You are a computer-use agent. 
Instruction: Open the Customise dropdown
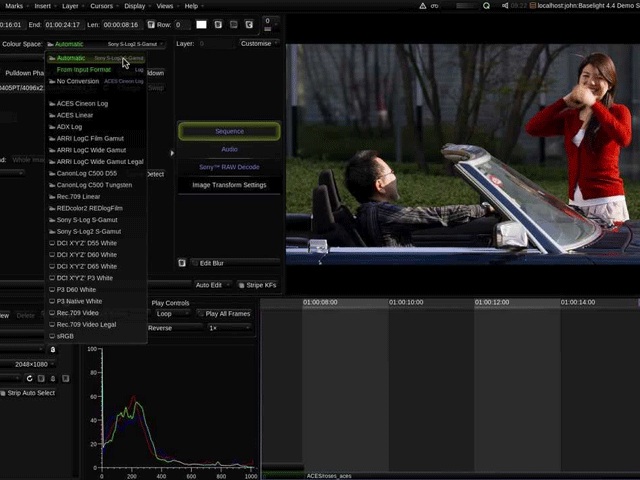(x=259, y=44)
